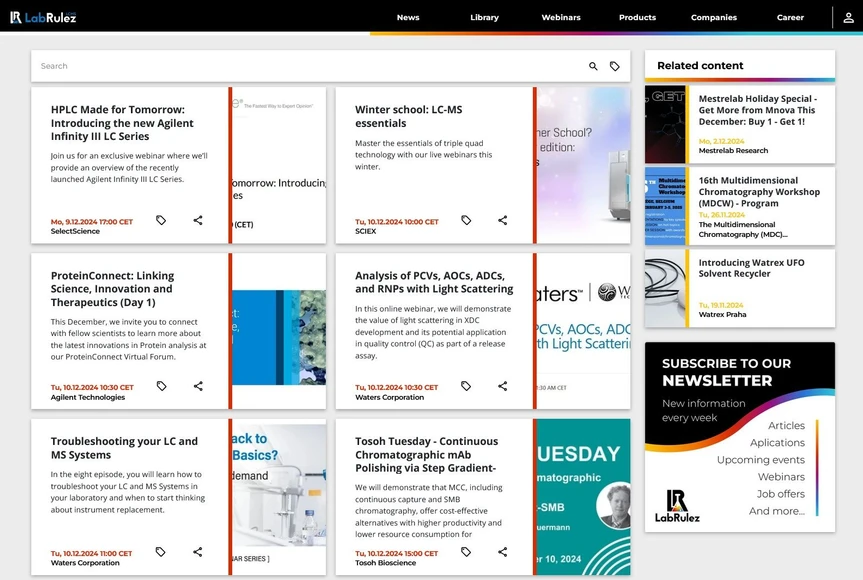The width and height of the screenshot is (863, 580).
Task: Open Mestrelab Holiday Special related article
Action: point(757,110)
